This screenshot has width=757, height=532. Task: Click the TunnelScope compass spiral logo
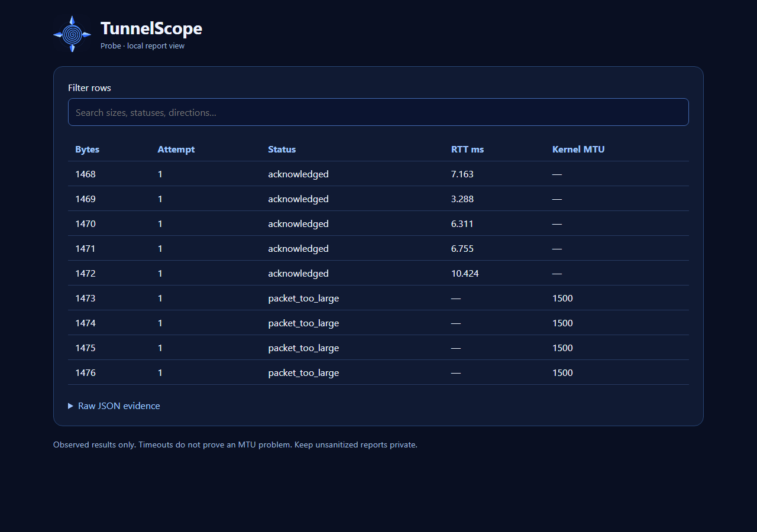pos(72,34)
